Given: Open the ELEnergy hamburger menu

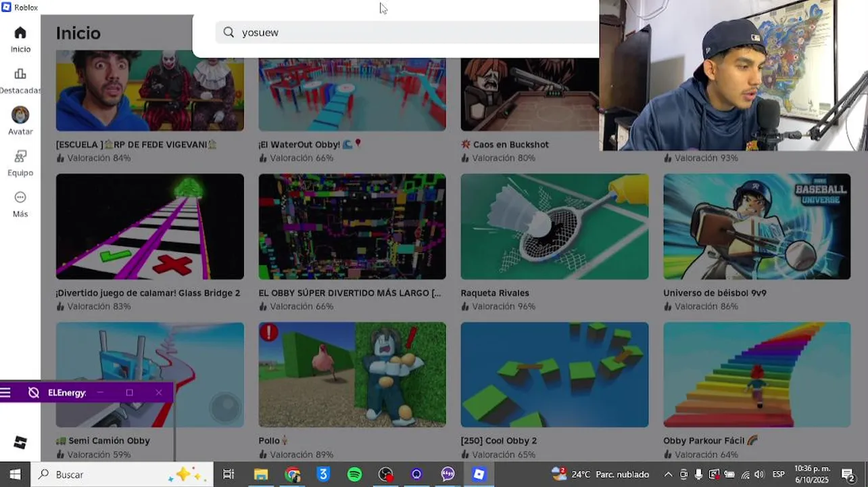Looking at the screenshot, I should click(6, 392).
